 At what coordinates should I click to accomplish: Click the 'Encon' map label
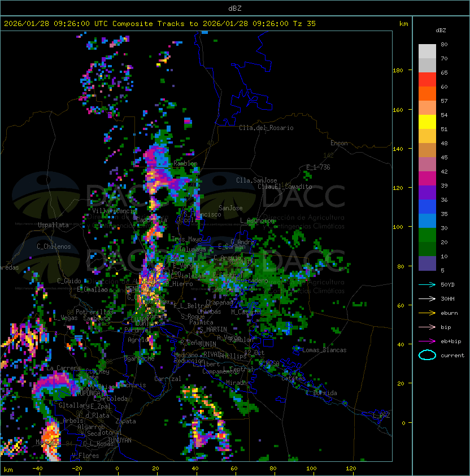[x=339, y=143]
